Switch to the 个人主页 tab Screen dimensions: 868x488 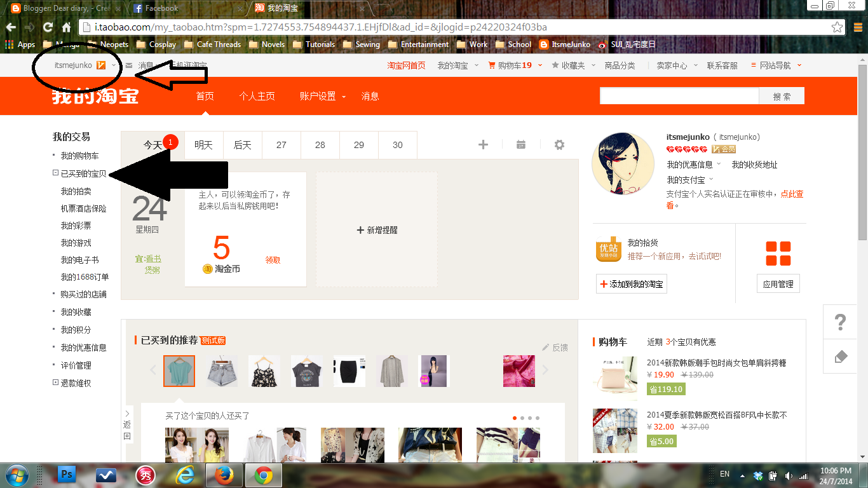[257, 97]
